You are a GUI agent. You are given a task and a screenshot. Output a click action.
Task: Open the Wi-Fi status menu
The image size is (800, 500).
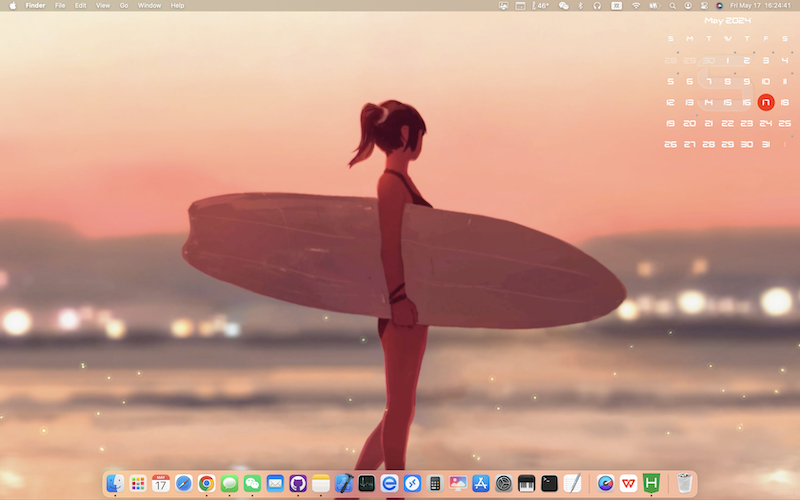coord(636,6)
